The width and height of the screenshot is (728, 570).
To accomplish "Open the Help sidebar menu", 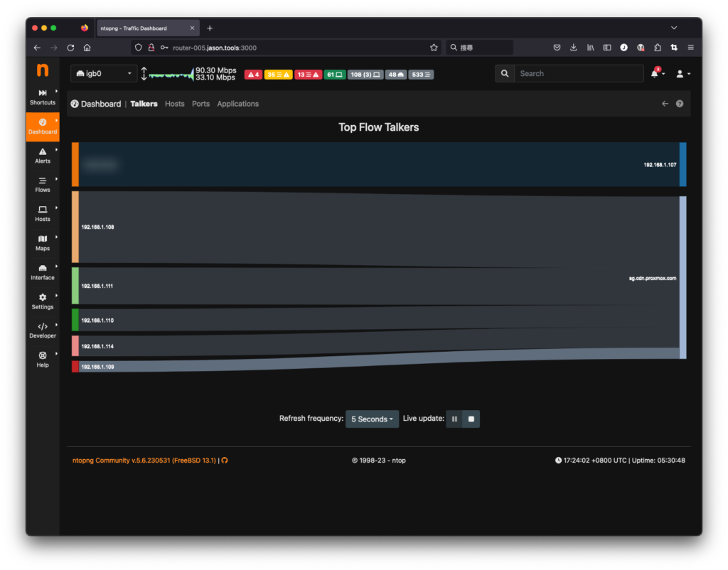I will point(43,359).
